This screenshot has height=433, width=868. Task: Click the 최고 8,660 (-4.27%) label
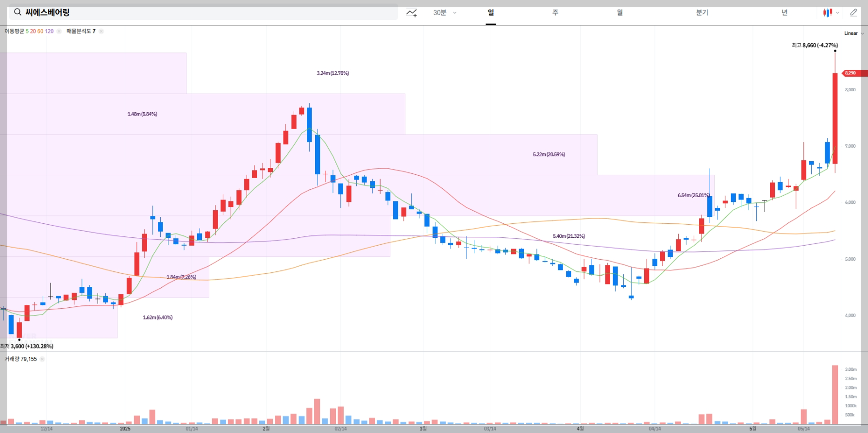[x=815, y=45]
